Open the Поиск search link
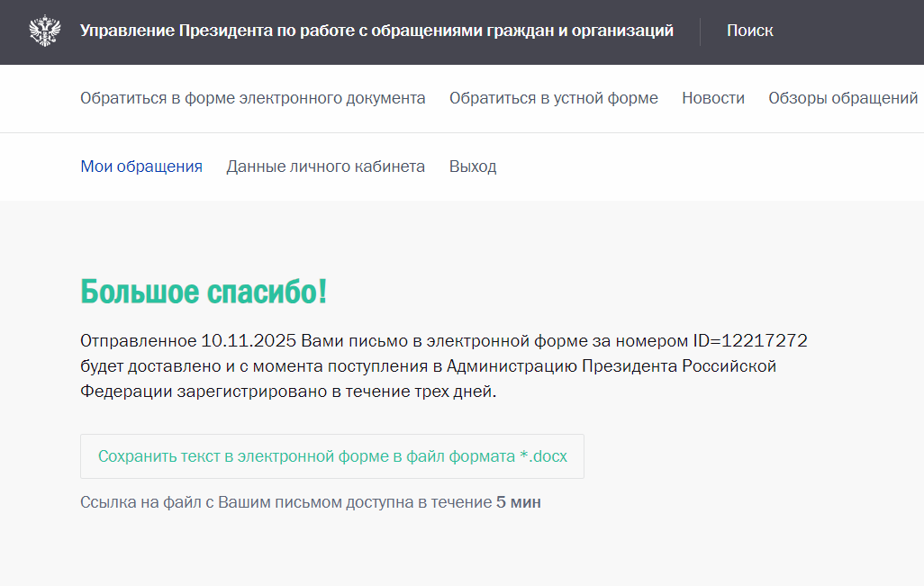The width and height of the screenshot is (924, 586). point(749,31)
